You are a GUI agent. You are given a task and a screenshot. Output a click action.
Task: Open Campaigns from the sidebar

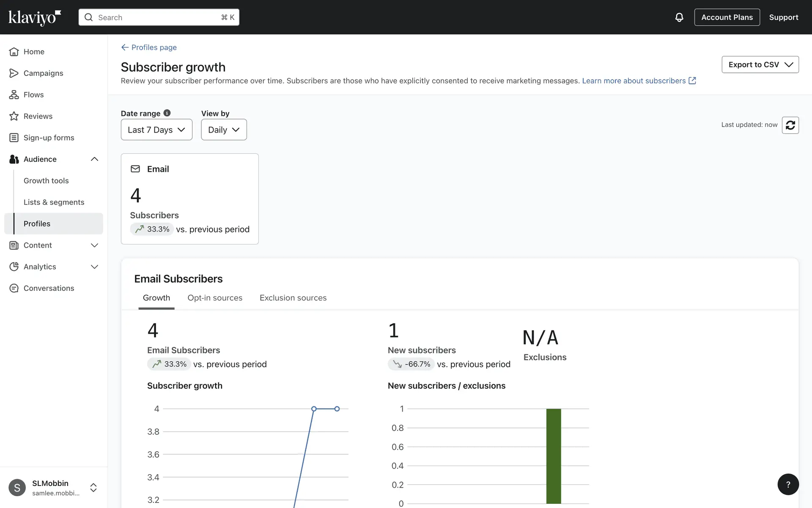point(43,73)
